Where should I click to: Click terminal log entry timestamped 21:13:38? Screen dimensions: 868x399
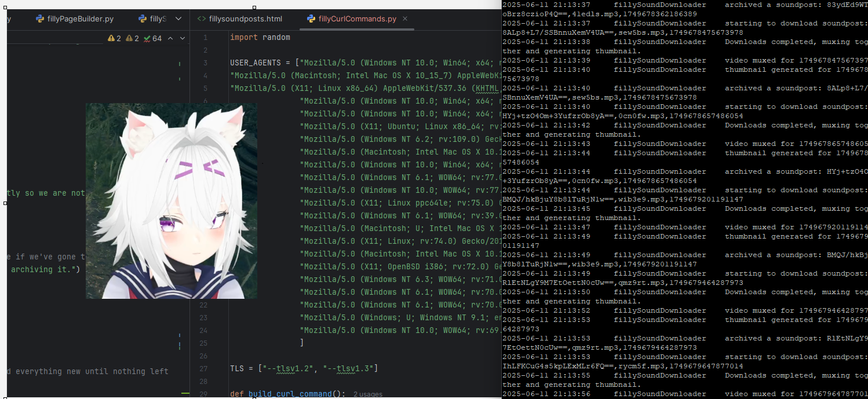(x=685, y=42)
